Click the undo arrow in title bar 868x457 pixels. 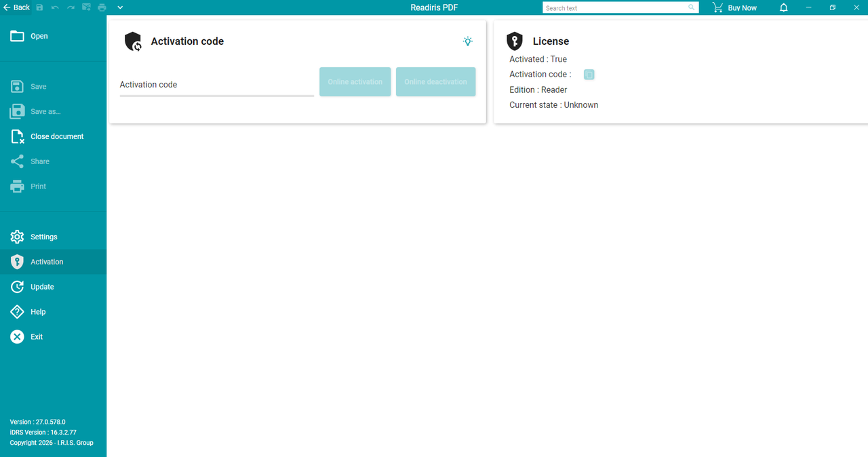tap(55, 7)
